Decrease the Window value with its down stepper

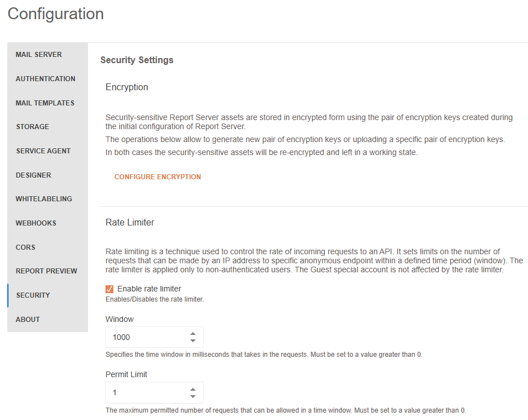[x=192, y=339]
